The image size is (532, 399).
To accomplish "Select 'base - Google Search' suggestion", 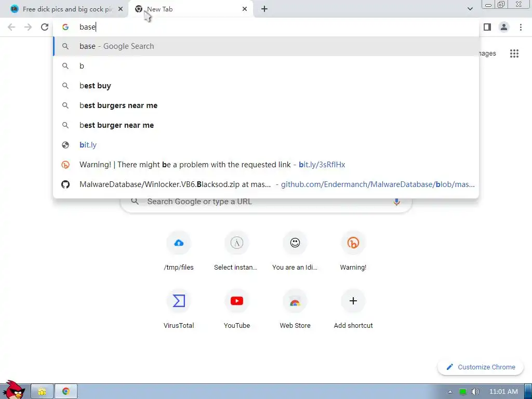I will point(266,46).
